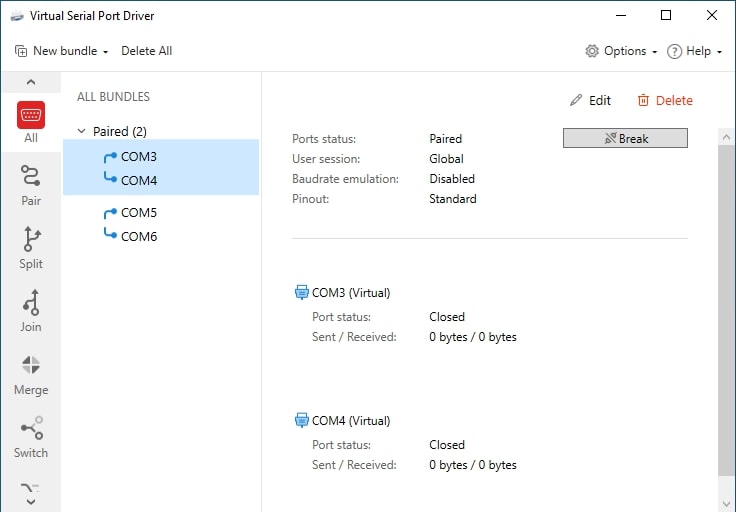The image size is (736, 512).
Task: Click COM3 Port status value Closed
Action: (x=447, y=317)
